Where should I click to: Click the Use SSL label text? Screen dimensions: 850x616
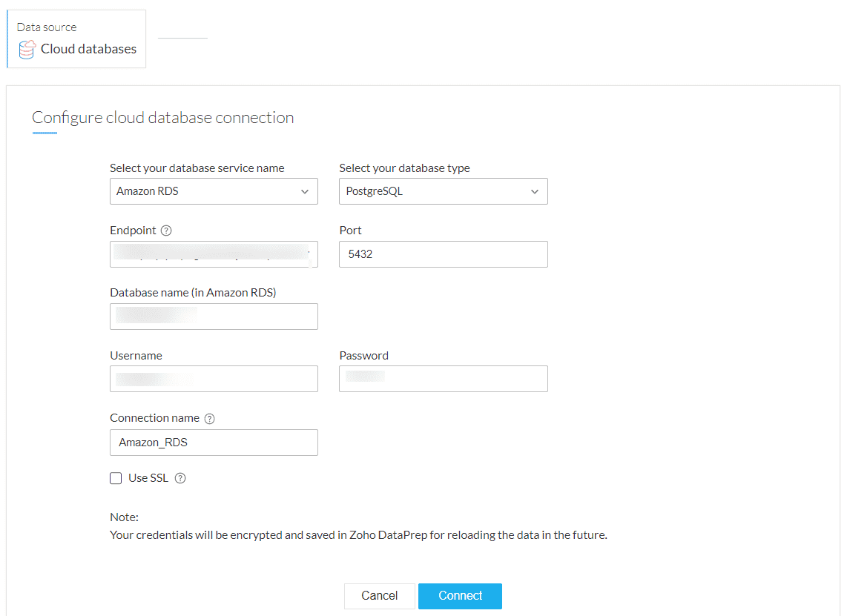(148, 478)
